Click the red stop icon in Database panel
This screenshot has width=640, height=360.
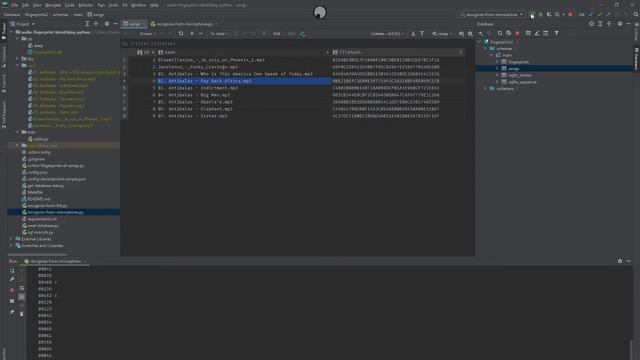coord(517,33)
